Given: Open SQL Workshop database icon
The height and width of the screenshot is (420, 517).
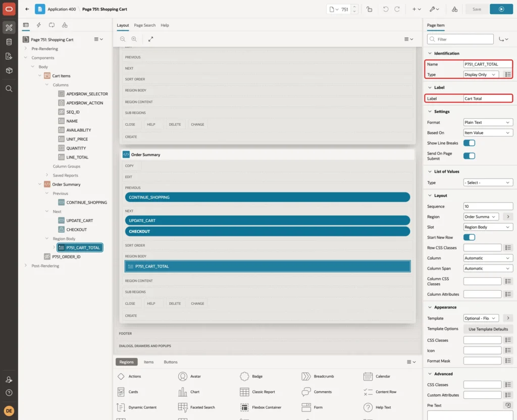Looking at the screenshot, I should pyautogui.click(x=9, y=42).
